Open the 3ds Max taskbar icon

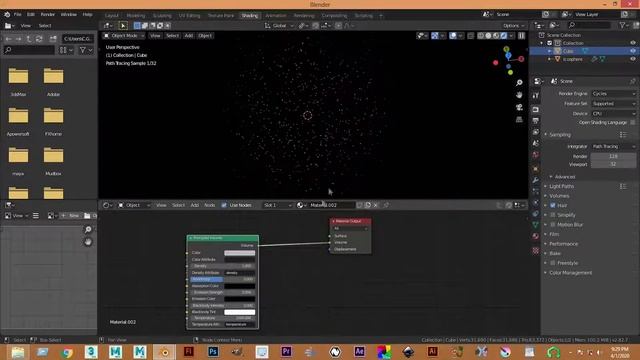[91, 351]
